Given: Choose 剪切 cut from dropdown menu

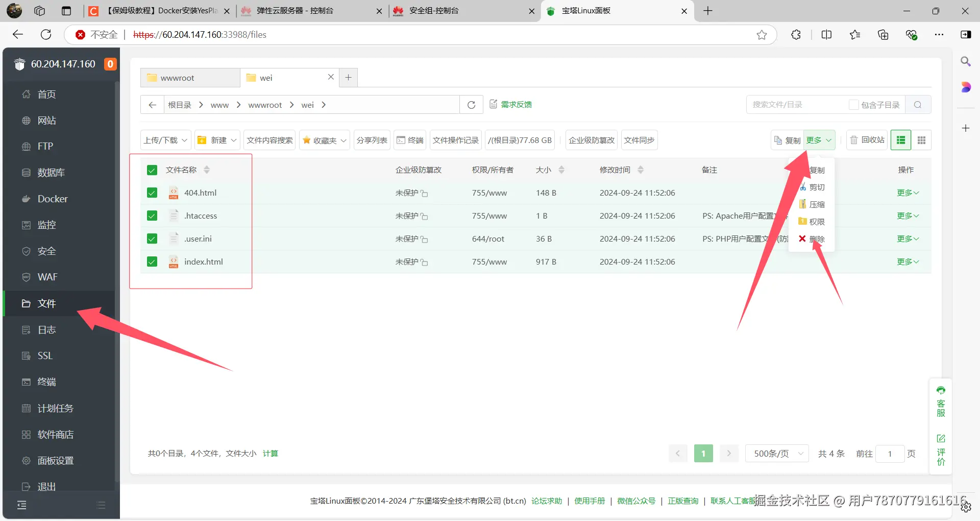Looking at the screenshot, I should 813,187.
